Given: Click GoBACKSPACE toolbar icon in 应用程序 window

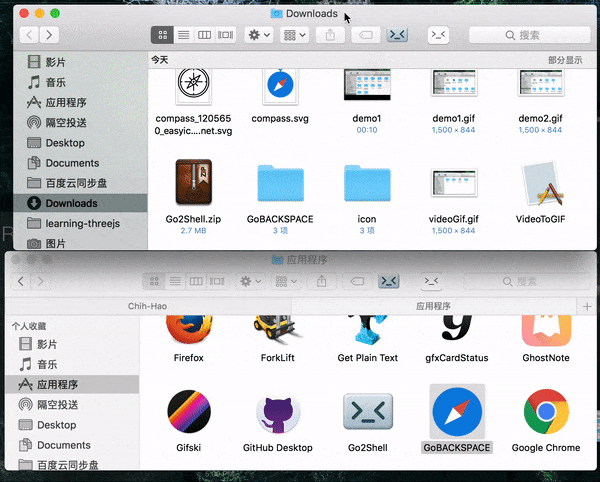Looking at the screenshot, I should (x=431, y=282).
